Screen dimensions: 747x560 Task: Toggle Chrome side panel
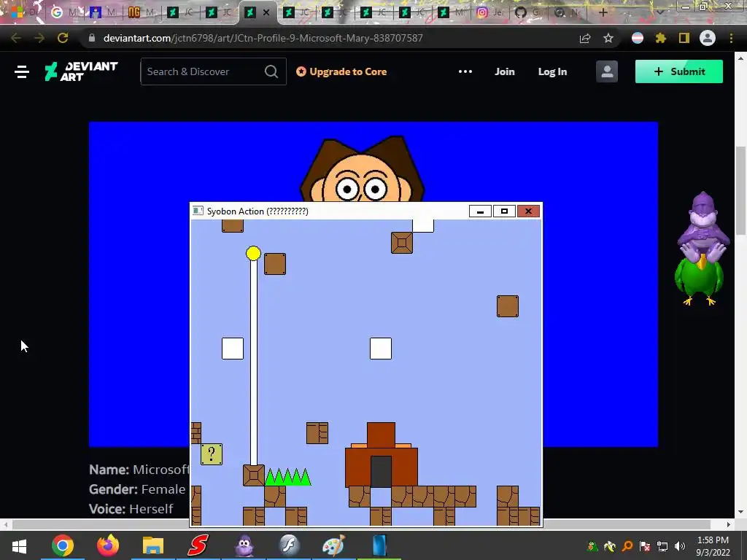[x=684, y=38]
